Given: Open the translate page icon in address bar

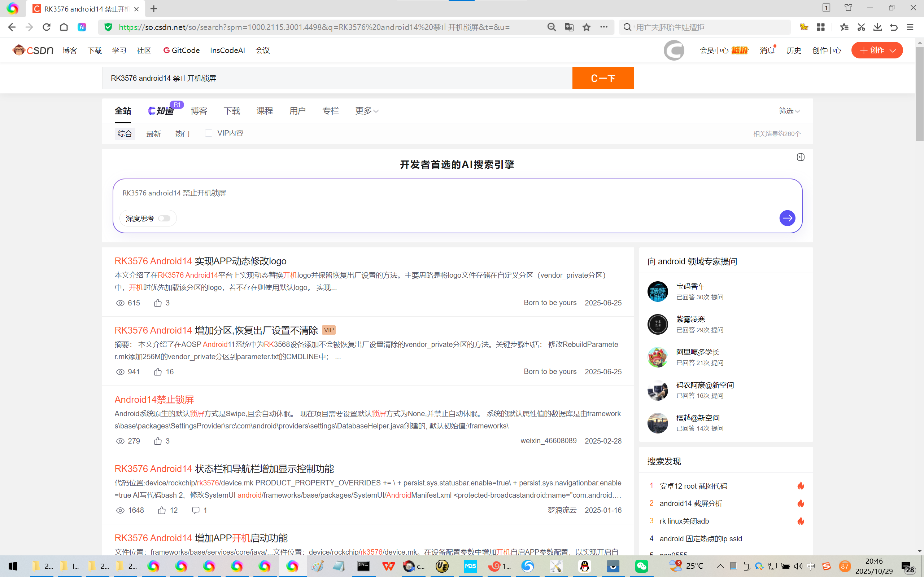Looking at the screenshot, I should [x=569, y=27].
